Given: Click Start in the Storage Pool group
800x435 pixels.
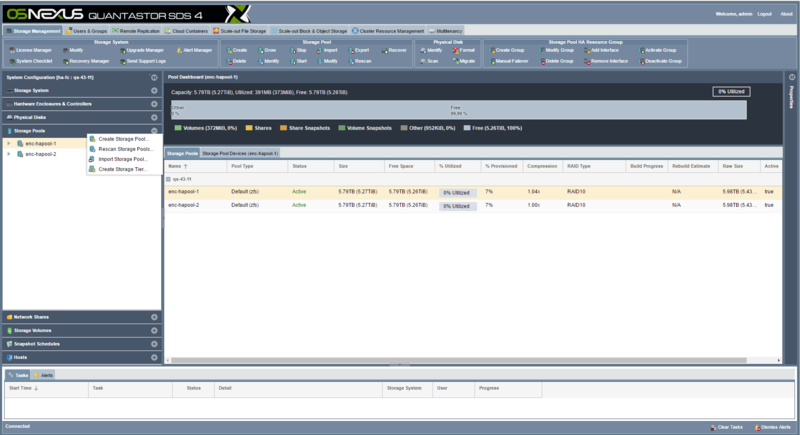Looking at the screenshot, I should [x=298, y=61].
